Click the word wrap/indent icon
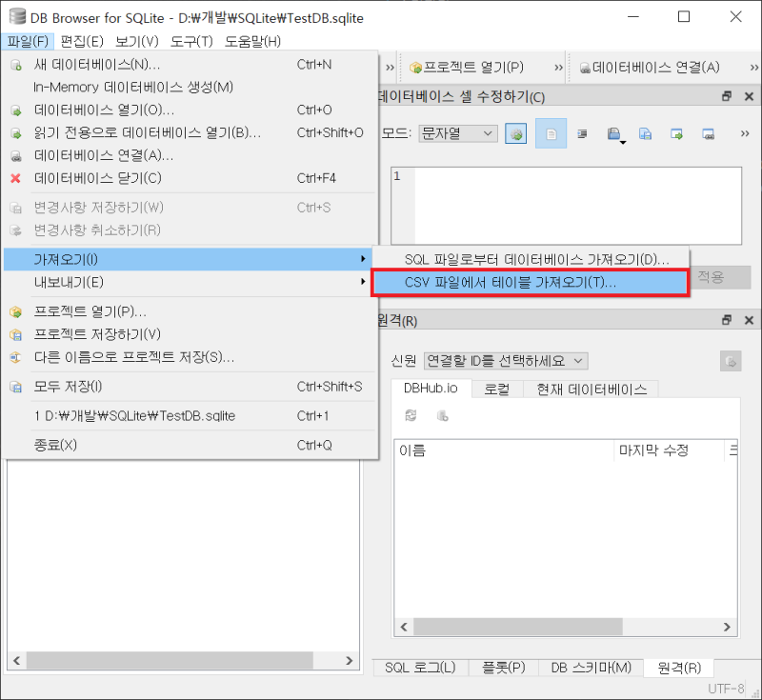Image resolution: width=762 pixels, height=700 pixels. tap(582, 133)
